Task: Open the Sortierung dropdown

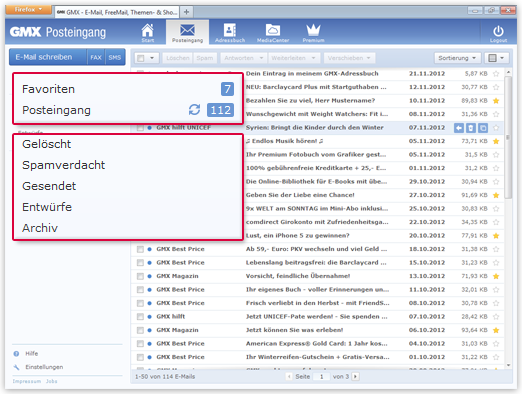Action: click(457, 58)
